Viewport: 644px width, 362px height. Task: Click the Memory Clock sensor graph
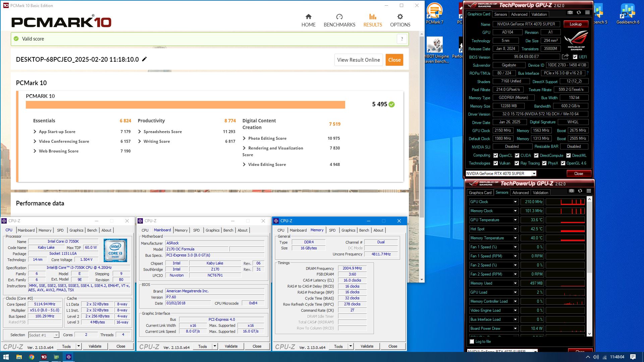(565, 211)
